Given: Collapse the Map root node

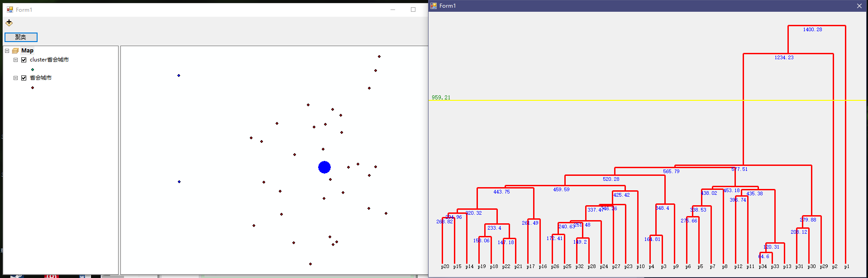Looking at the screenshot, I should 7,51.
